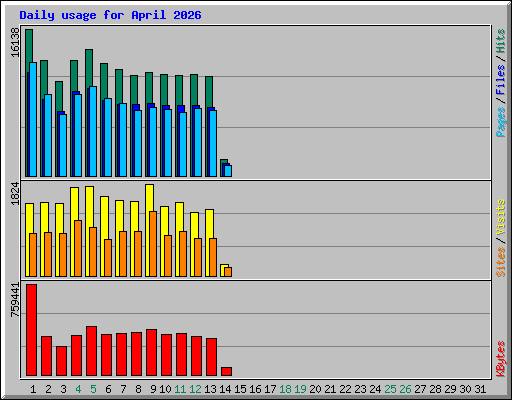The height and width of the screenshot is (400, 512).
Task: Click day 30 on the date axis
Action: point(465,389)
